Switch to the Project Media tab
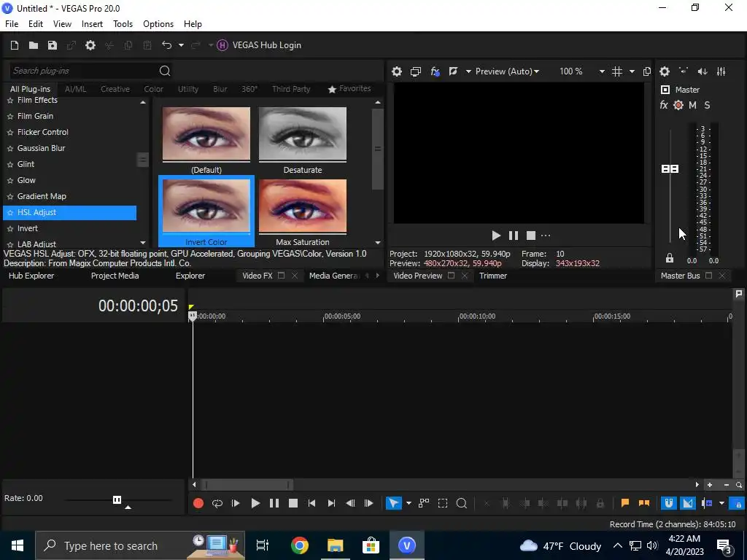The height and width of the screenshot is (560, 747). tap(115, 276)
